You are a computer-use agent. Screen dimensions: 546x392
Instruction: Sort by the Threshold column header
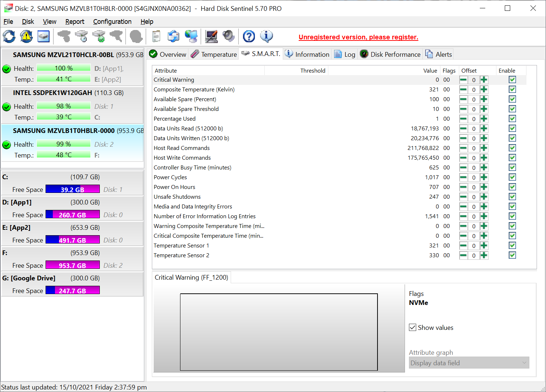[x=297, y=70]
